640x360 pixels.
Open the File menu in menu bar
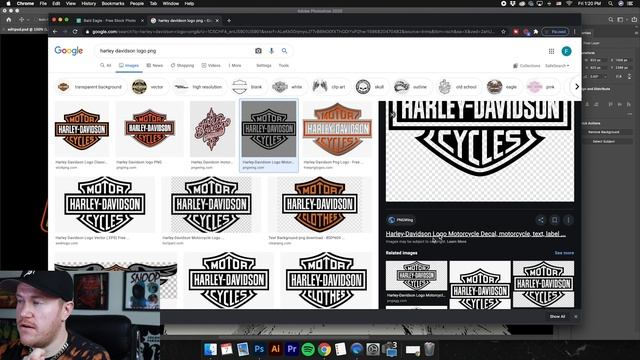tap(43, 3)
